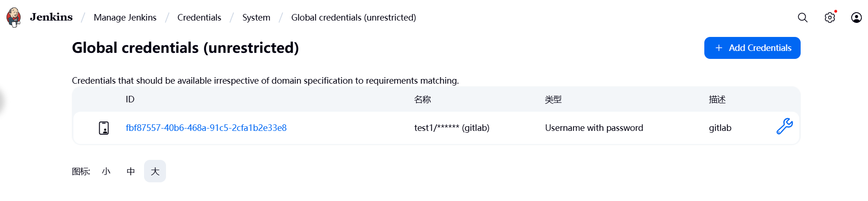Sort by the 描述 column header
This screenshot has width=868, height=201.
pos(717,100)
